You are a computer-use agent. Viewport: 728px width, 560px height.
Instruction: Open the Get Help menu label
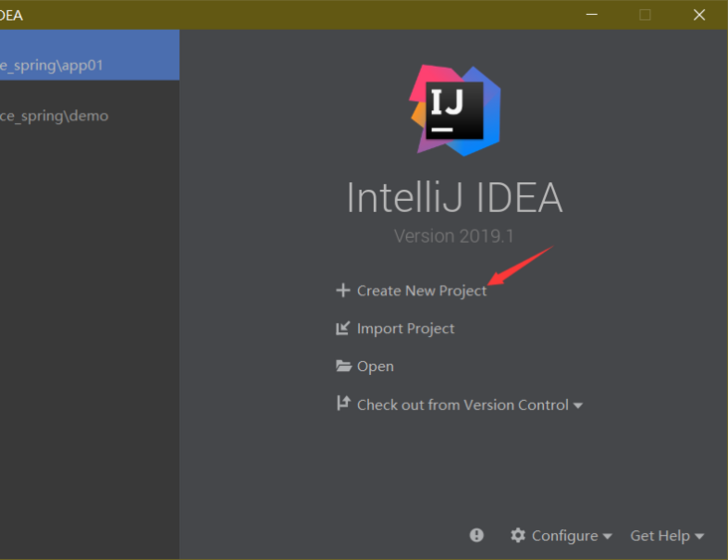coord(659,535)
